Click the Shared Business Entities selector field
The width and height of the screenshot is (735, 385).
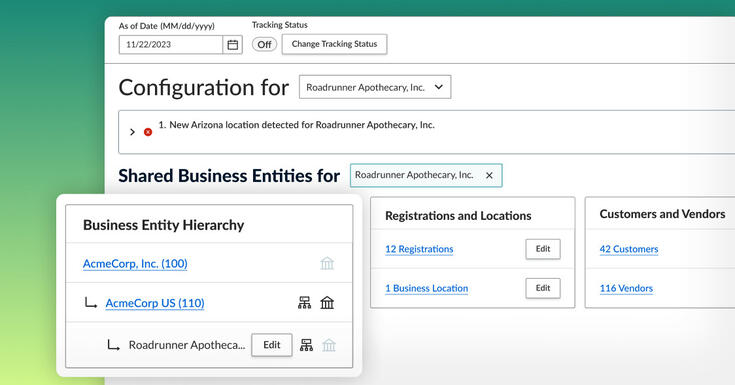coord(426,175)
